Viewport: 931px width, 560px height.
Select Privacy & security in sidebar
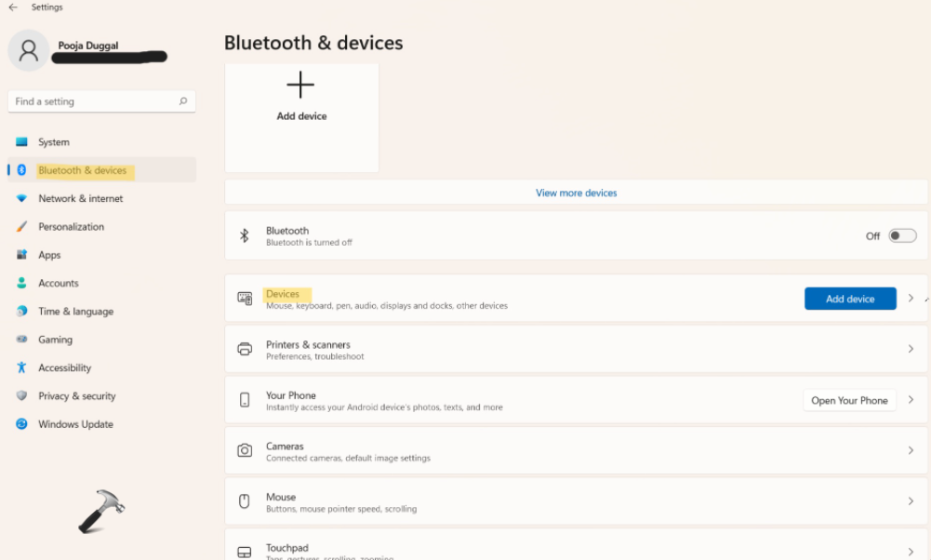pyautogui.click(x=76, y=396)
